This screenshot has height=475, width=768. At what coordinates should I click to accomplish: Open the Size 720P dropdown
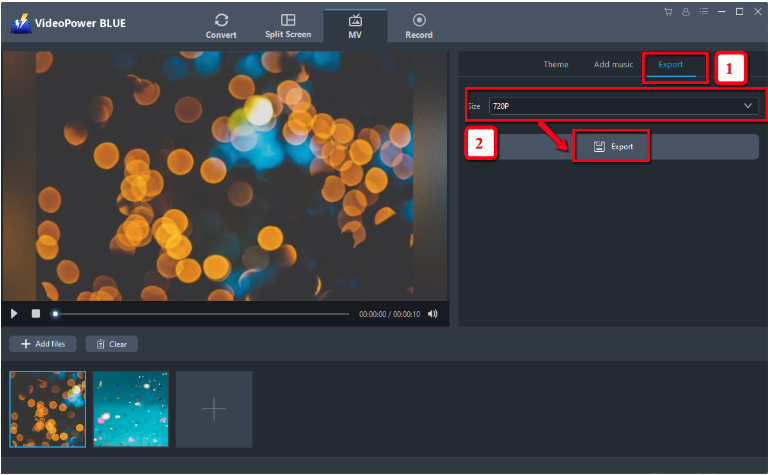pyautogui.click(x=624, y=106)
